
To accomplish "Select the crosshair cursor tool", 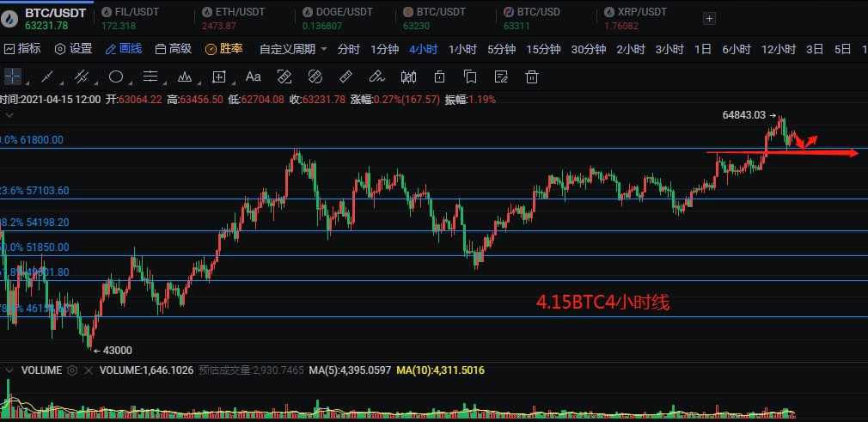I will click(x=12, y=76).
